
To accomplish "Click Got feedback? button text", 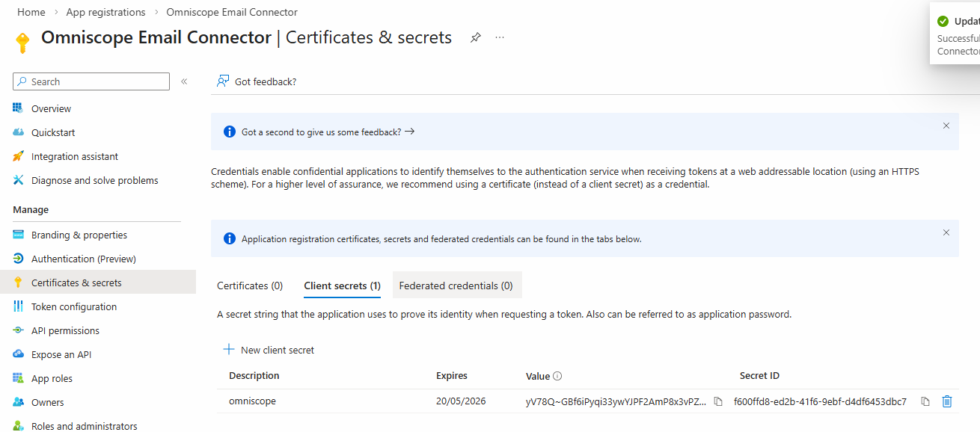I will point(266,81).
